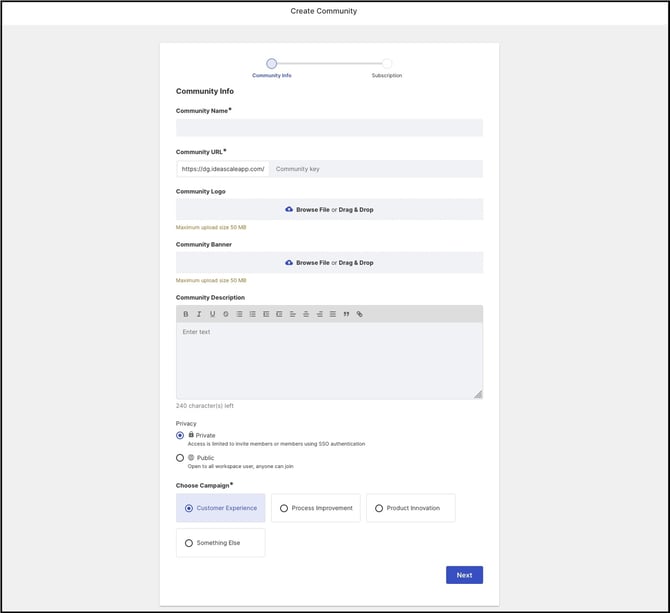Apply italic formatting in description toolbar
This screenshot has height=613, width=670.
(199, 314)
